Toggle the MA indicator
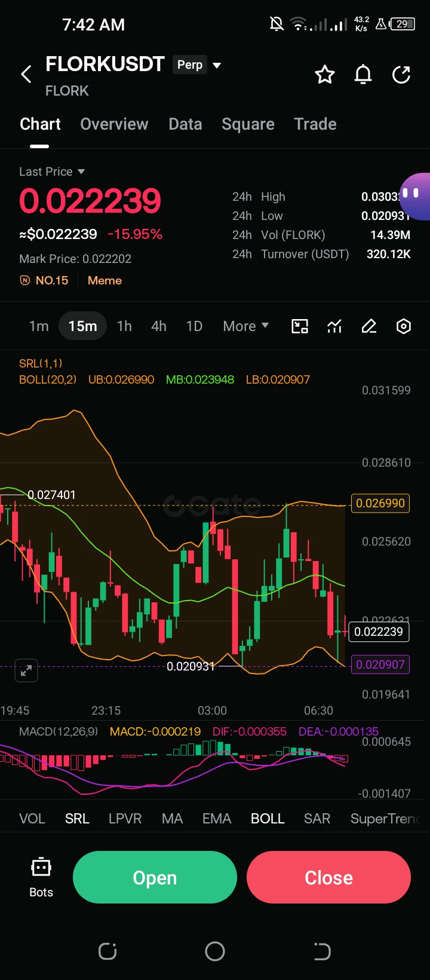 [x=172, y=819]
